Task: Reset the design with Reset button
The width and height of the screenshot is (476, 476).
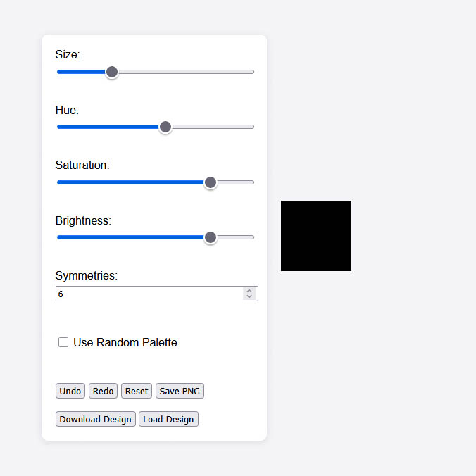Action: (x=137, y=391)
